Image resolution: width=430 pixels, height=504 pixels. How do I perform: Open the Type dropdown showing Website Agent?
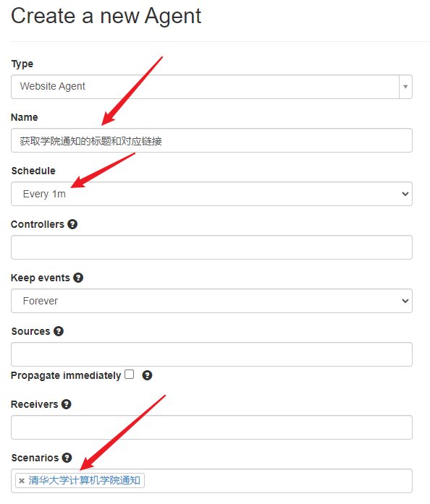[211, 87]
